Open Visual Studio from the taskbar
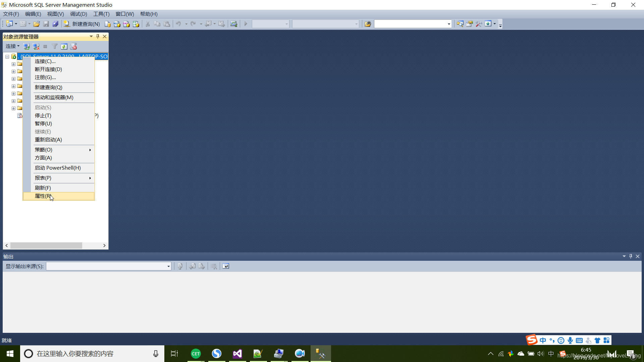 [237, 354]
